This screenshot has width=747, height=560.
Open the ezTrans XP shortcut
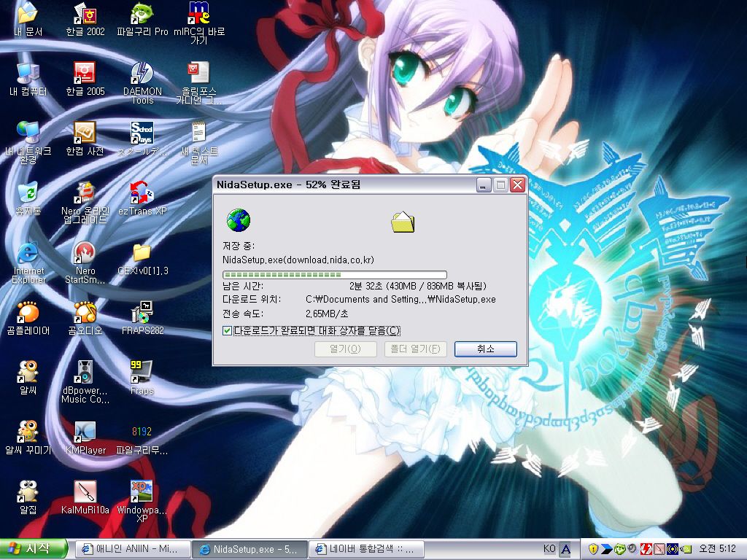point(142,194)
